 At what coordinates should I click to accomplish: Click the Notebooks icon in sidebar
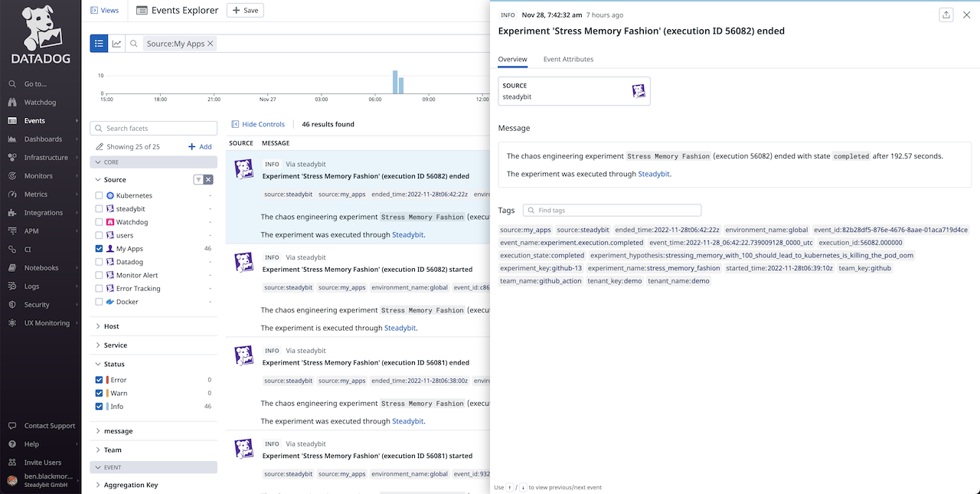[12, 268]
